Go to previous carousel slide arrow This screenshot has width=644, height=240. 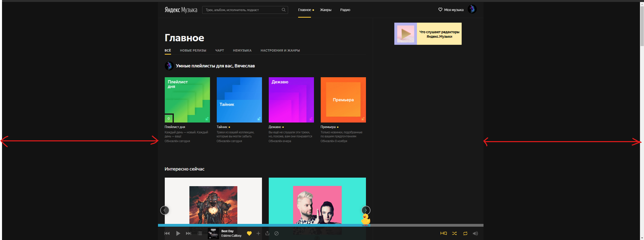pyautogui.click(x=165, y=210)
